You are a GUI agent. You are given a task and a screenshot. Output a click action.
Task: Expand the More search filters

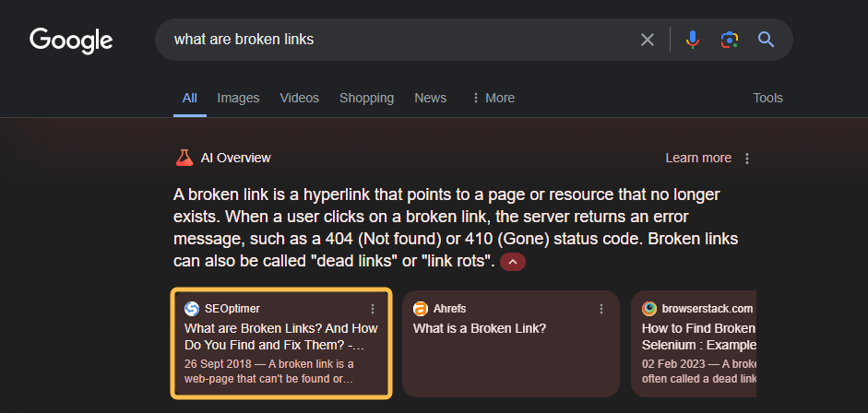coord(493,98)
